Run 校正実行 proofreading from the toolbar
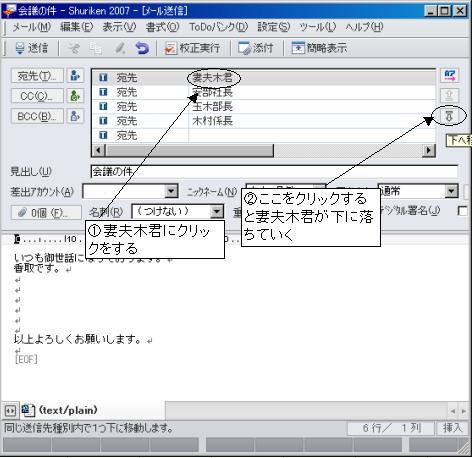 point(192,48)
